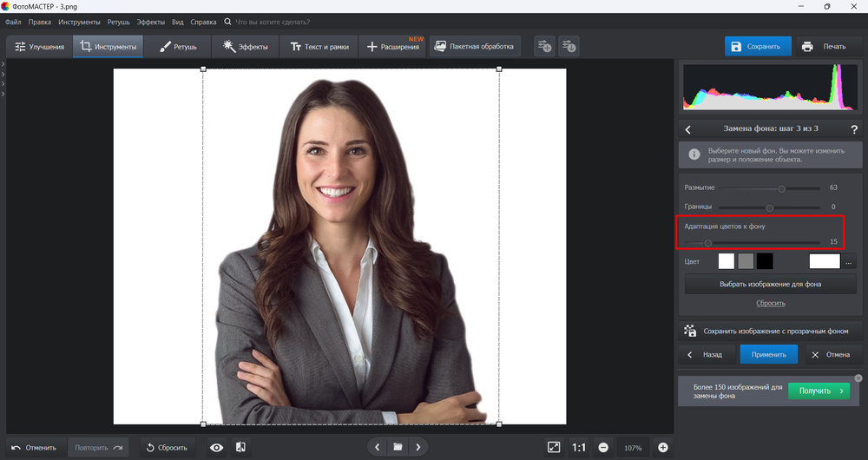Expand the left side panel arrow
868x460 pixels.
click(x=3, y=64)
